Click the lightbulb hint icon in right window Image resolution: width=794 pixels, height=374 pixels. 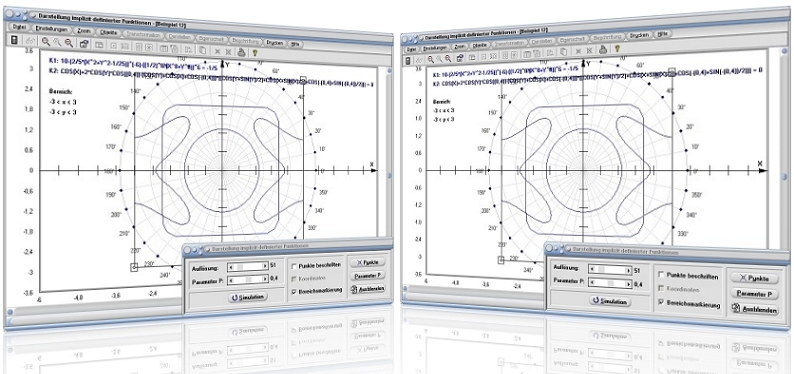click(617, 49)
